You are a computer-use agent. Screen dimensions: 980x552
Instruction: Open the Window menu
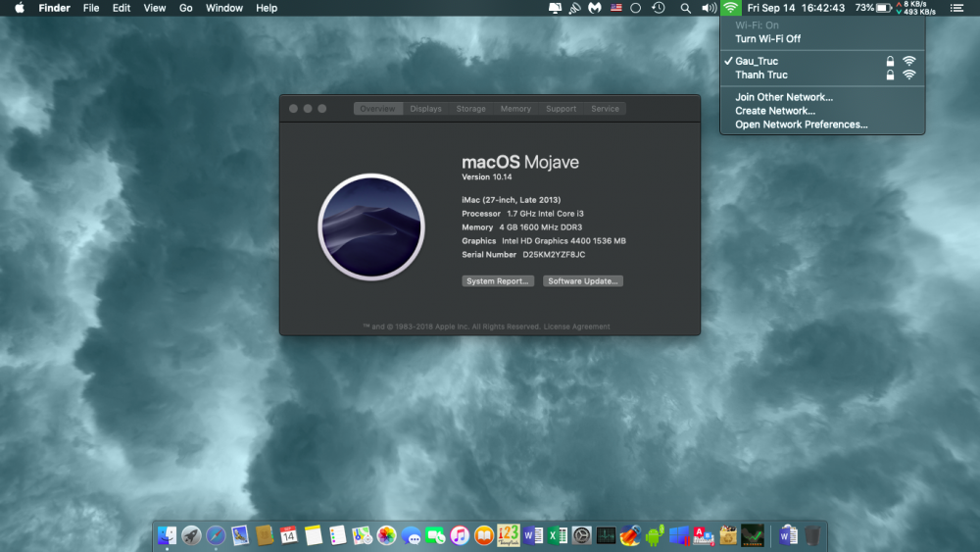223,8
